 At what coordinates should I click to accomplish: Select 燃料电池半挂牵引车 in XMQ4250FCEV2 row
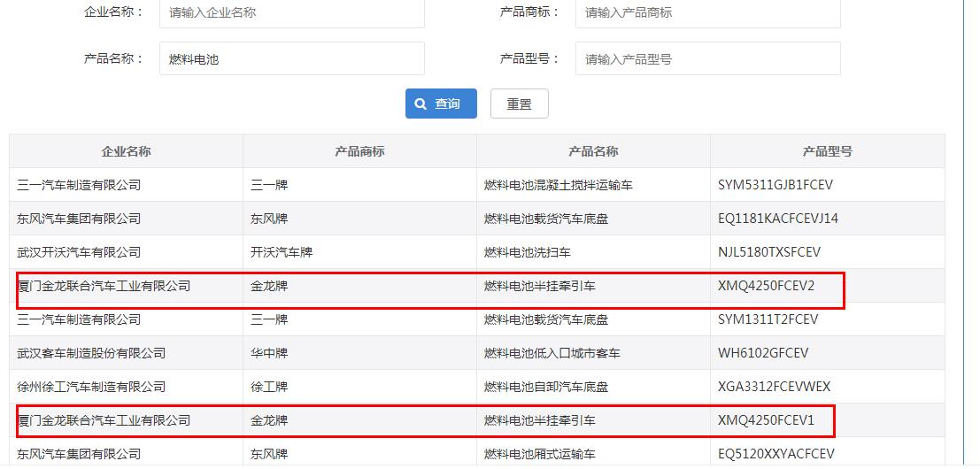(x=593, y=286)
